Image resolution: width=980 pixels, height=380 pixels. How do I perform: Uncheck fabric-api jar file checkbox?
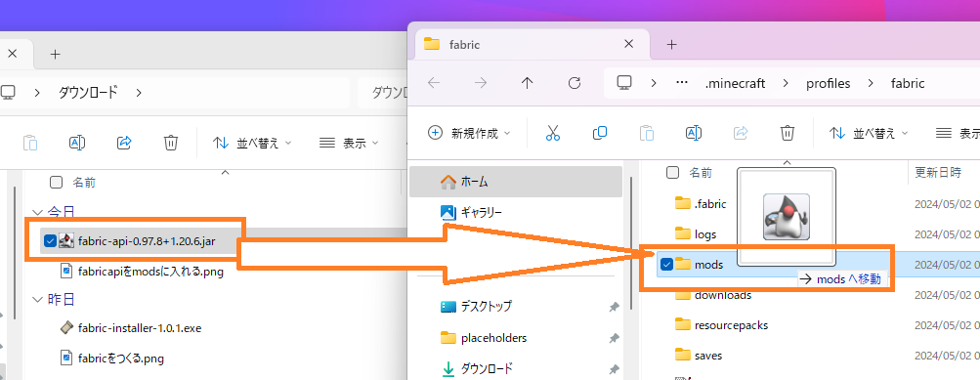point(51,240)
